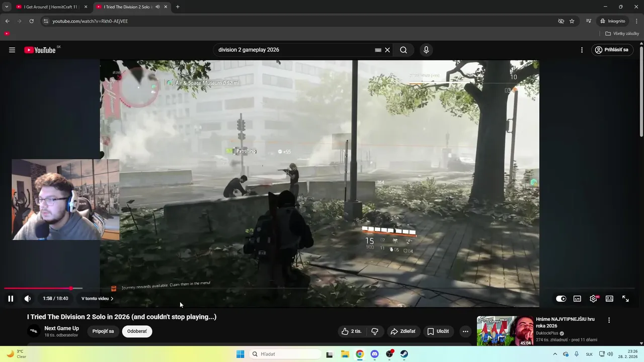Screen dimensions: 644x362
Task: Close the HermitCraft tab
Action: [x=86, y=7]
